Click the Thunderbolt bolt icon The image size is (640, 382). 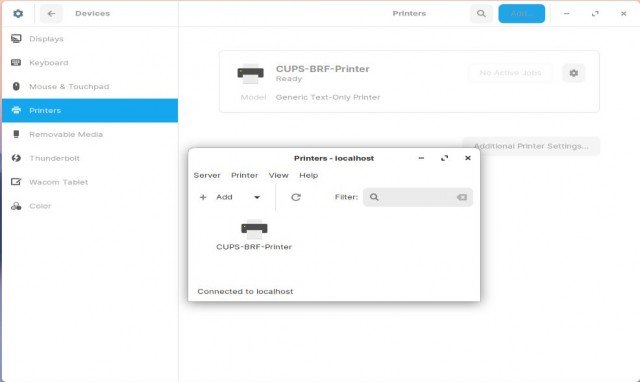[x=16, y=158]
